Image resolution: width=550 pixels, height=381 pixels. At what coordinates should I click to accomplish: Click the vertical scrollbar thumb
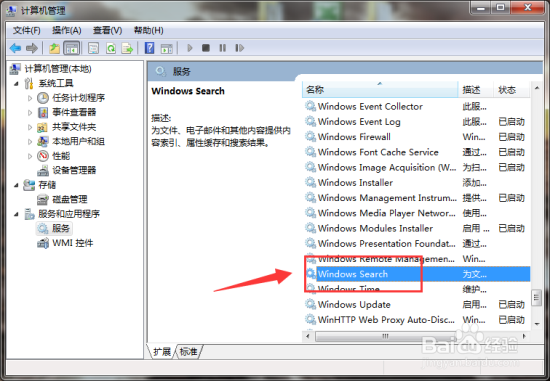[536, 298]
